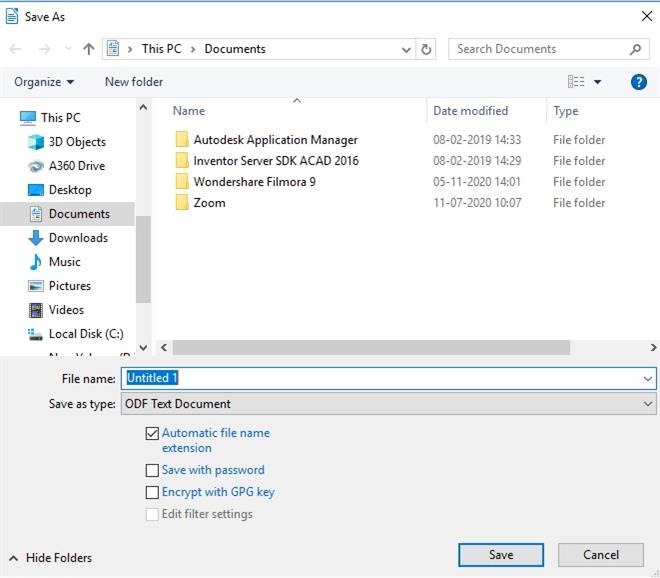Enable Save with password
This screenshot has height=578, width=660.
(152, 470)
